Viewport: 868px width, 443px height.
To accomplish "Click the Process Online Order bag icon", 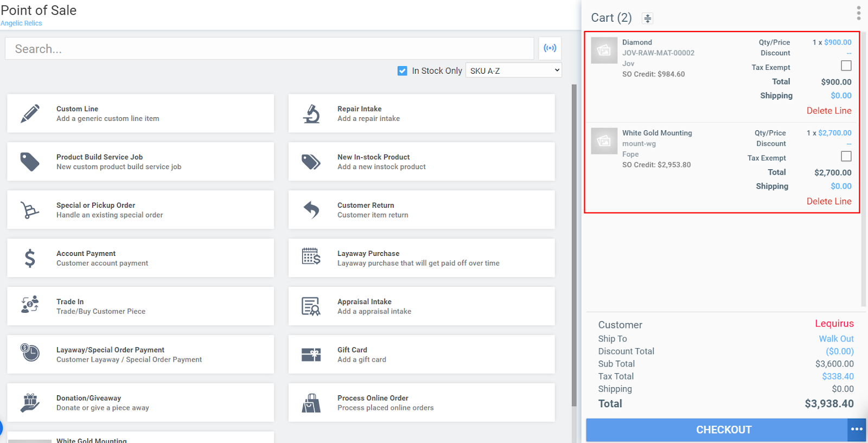I will coord(311,403).
